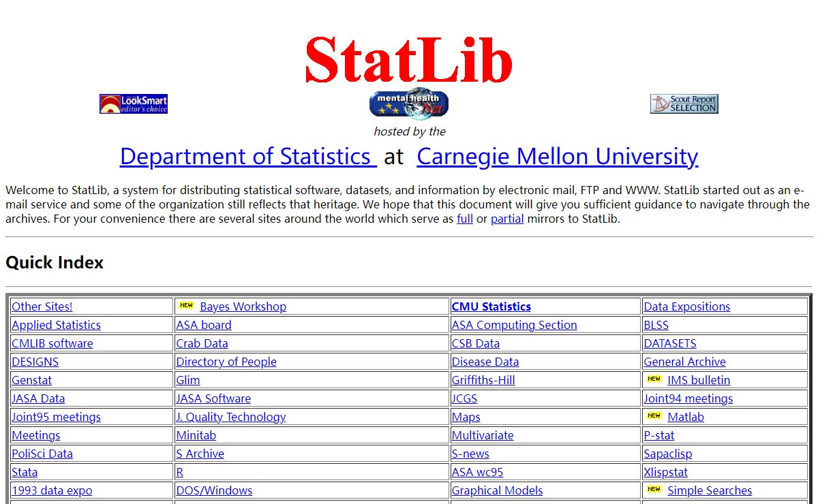Open the Griffiths-Hill link
This screenshot has width=818, height=504.
click(x=483, y=380)
